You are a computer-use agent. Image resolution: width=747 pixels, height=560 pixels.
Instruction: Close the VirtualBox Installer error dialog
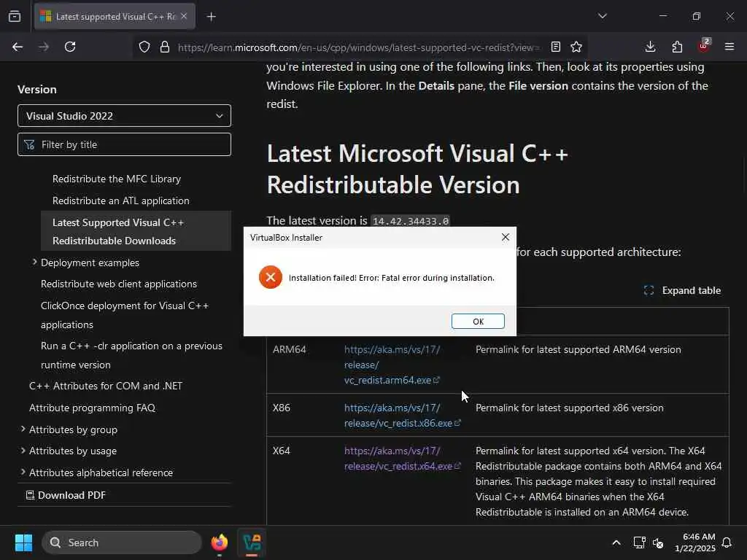pos(506,237)
